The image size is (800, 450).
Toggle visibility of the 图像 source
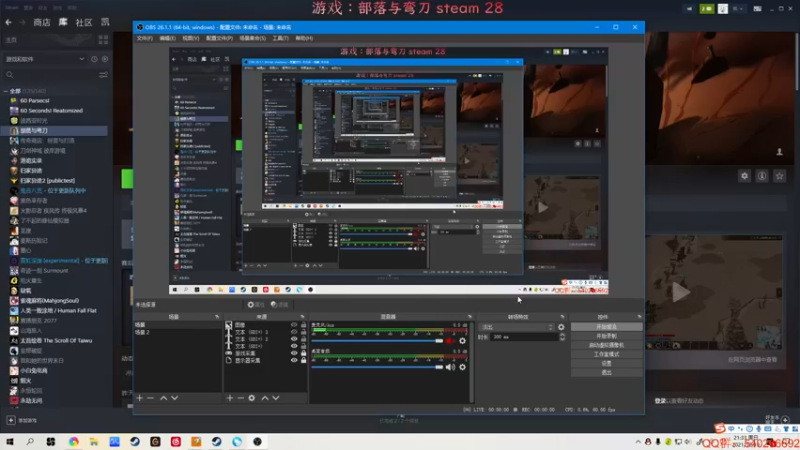coord(294,325)
